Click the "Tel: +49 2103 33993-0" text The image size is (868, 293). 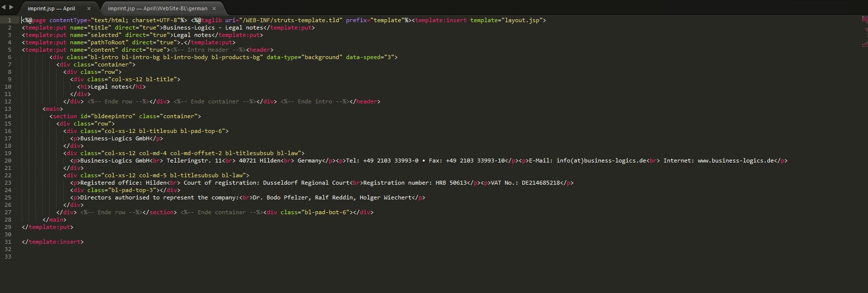(382, 161)
